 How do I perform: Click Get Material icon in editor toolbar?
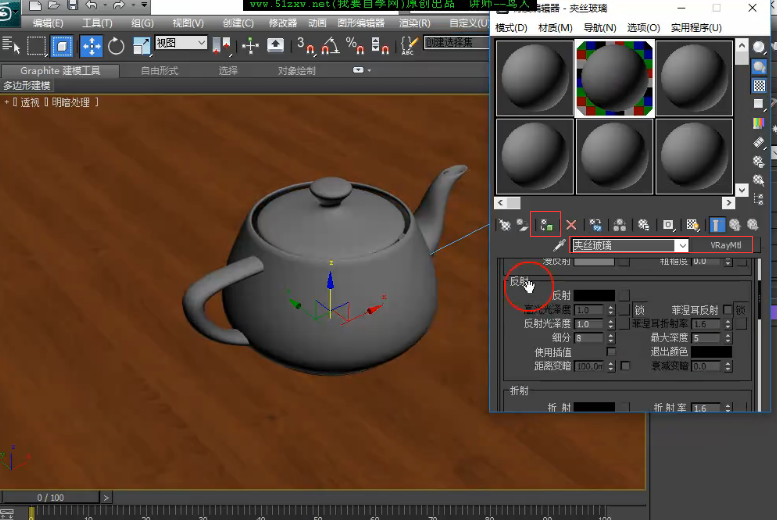[504, 225]
